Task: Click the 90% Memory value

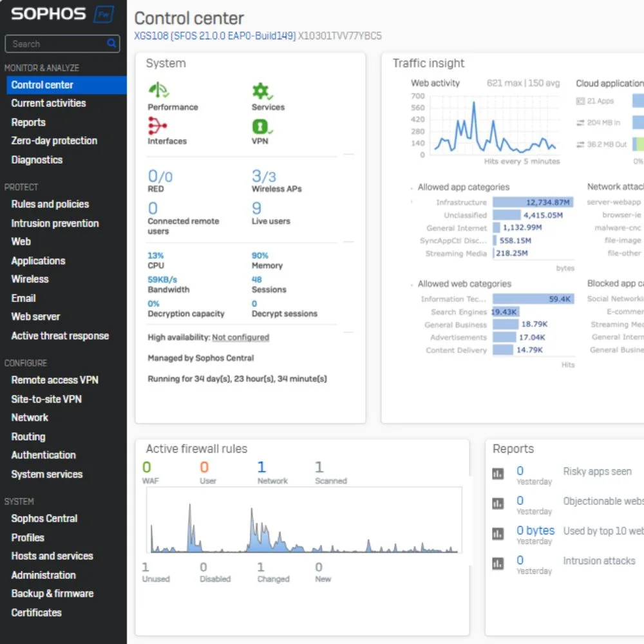Action: coord(260,256)
